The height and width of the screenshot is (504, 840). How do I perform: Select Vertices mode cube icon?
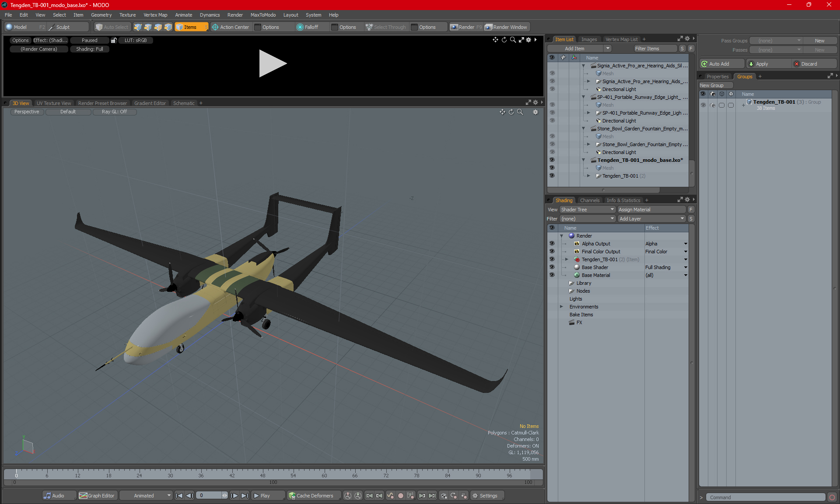[138, 27]
